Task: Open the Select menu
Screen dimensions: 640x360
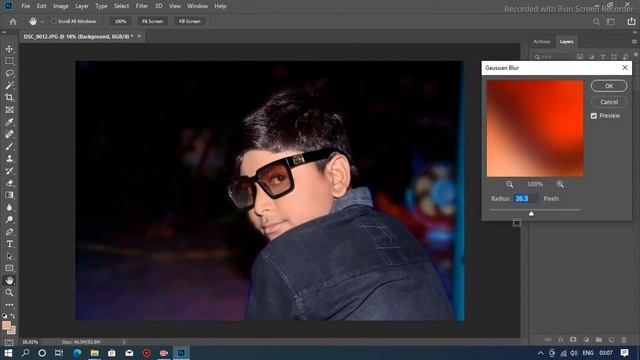Action: [x=121, y=6]
